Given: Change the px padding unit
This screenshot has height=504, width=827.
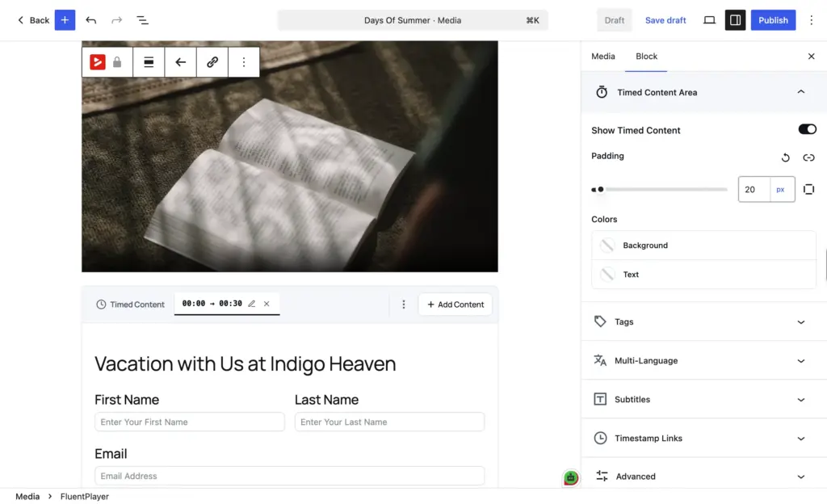Looking at the screenshot, I should point(781,189).
